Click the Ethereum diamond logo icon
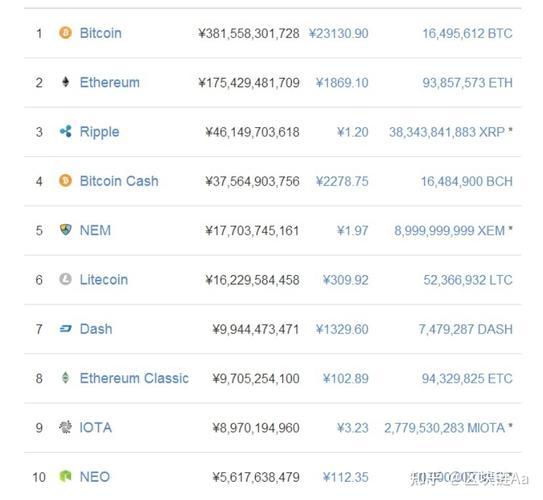Viewport: 543px width, 500px height. point(65,82)
